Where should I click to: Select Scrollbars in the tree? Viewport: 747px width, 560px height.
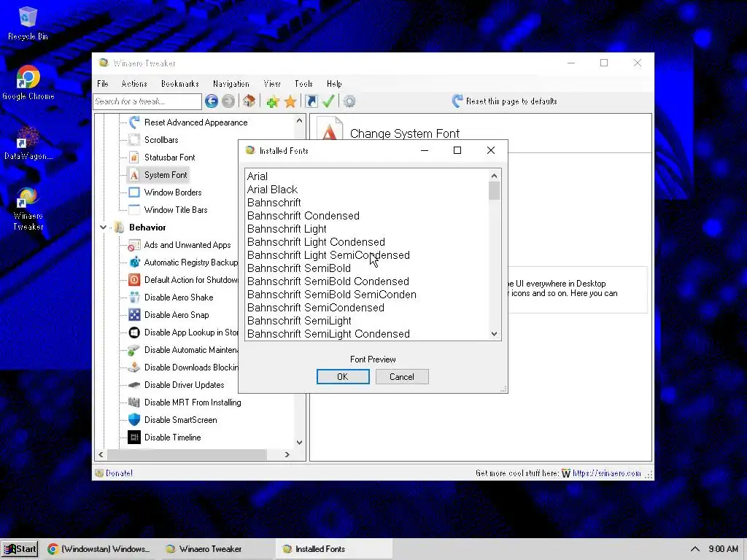coord(161,140)
